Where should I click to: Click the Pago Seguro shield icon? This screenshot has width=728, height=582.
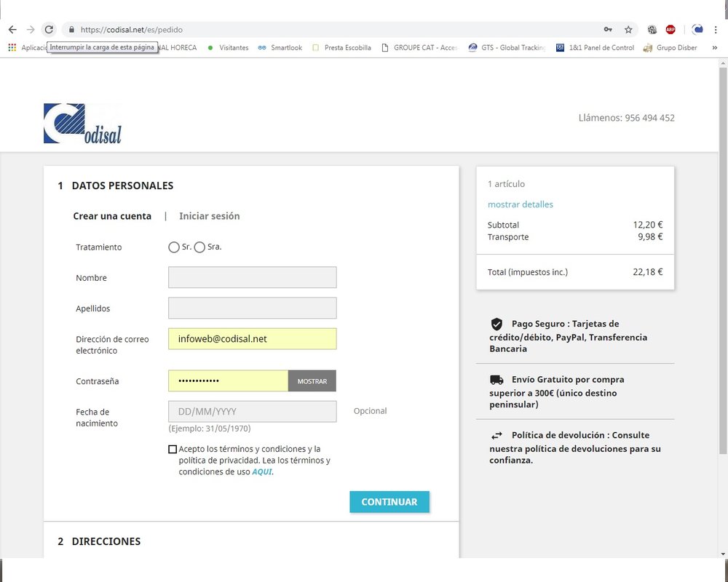pyautogui.click(x=496, y=324)
